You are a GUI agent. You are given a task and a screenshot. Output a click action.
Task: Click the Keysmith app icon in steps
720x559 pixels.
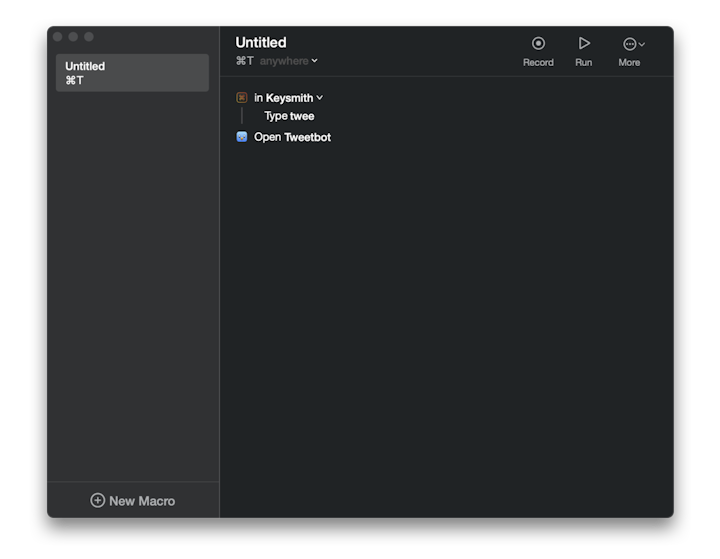point(242,97)
